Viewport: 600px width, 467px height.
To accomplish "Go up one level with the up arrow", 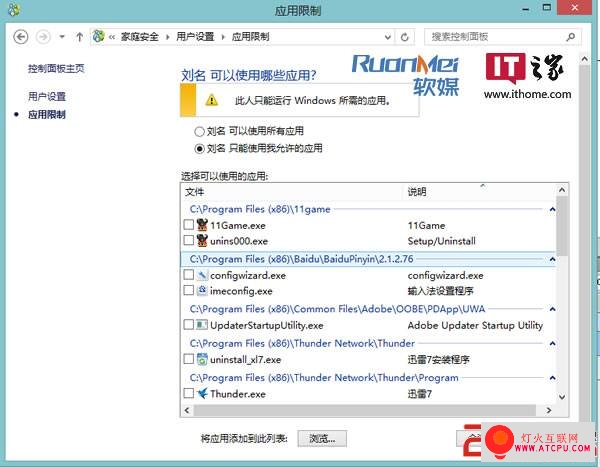I will click(79, 37).
